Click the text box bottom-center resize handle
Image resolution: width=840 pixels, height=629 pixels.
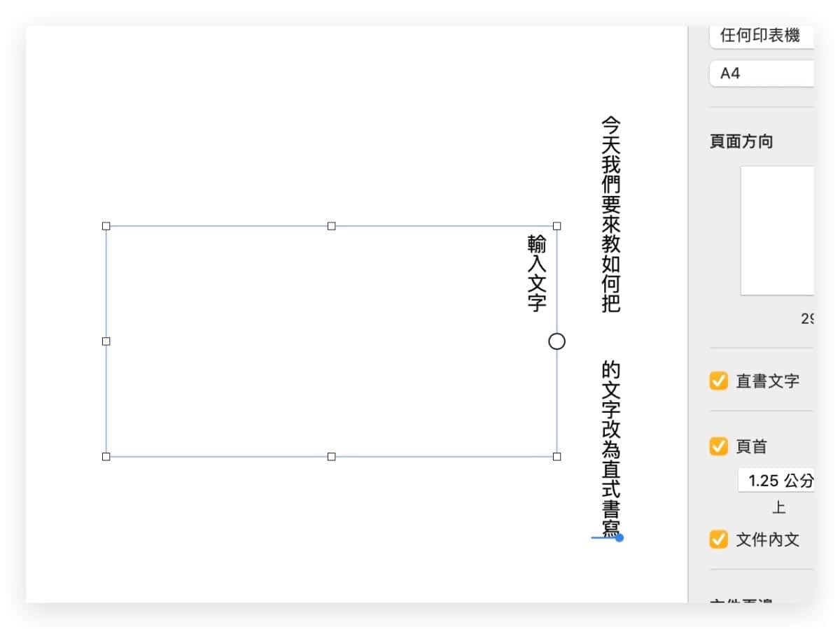[332, 457]
